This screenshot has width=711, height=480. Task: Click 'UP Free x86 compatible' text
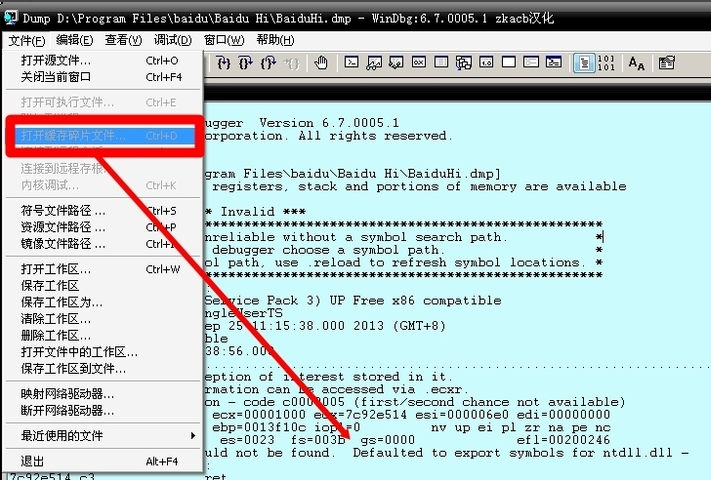pyautogui.click(x=415, y=301)
